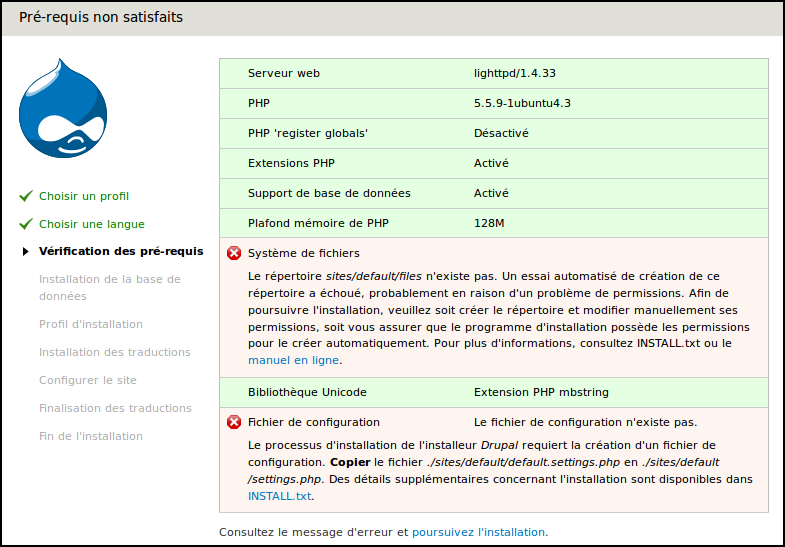Click the 'Profil d'installation' step

tap(91, 324)
